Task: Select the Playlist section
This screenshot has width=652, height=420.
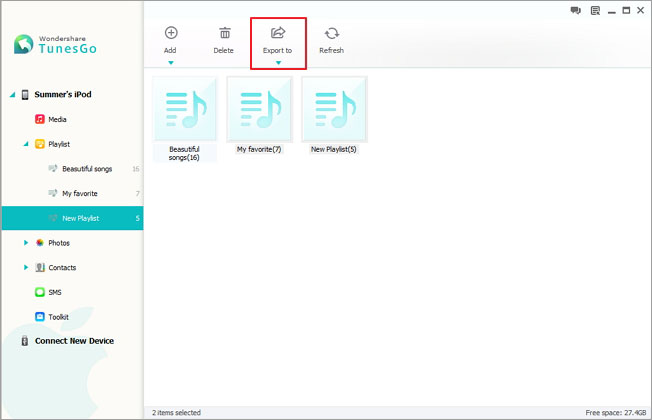Action: (x=59, y=144)
